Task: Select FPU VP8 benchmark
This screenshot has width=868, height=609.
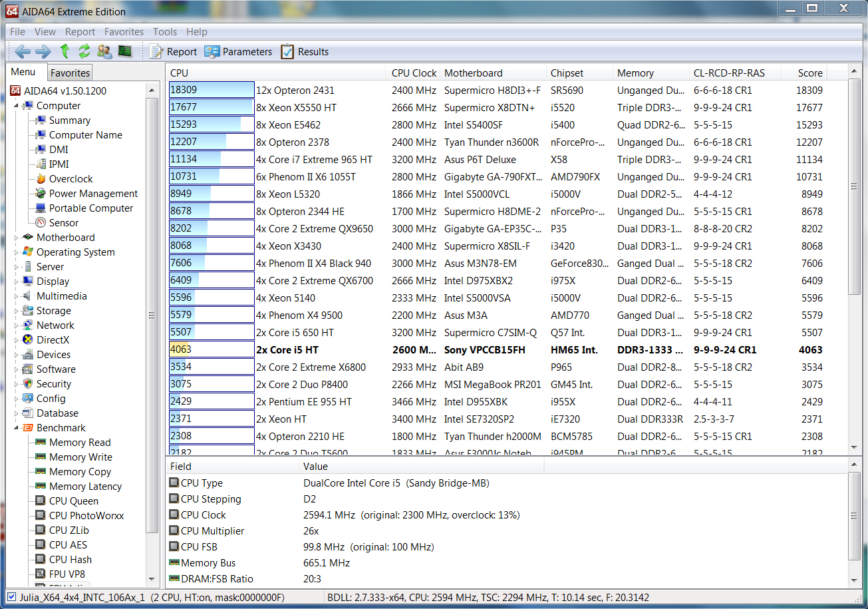Action: click(67, 574)
